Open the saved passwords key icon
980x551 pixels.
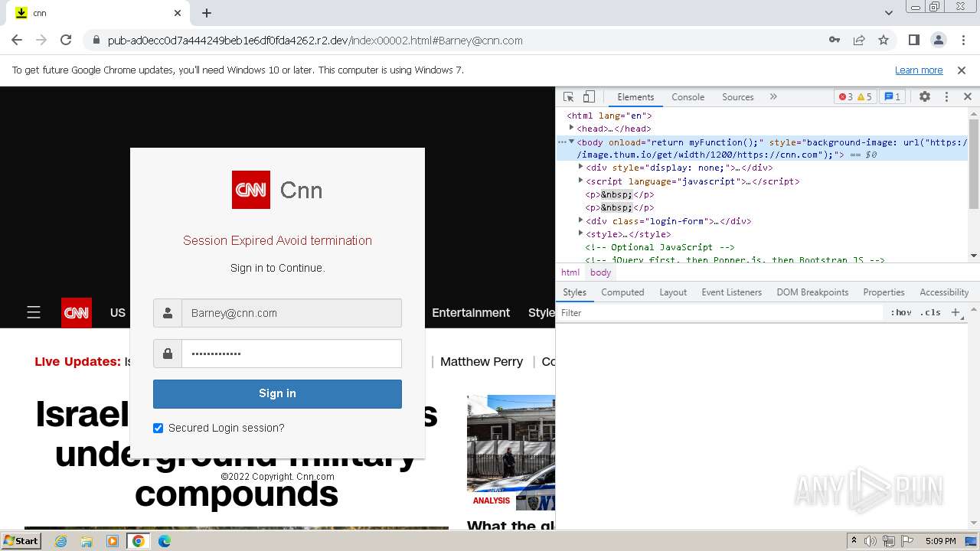point(835,41)
